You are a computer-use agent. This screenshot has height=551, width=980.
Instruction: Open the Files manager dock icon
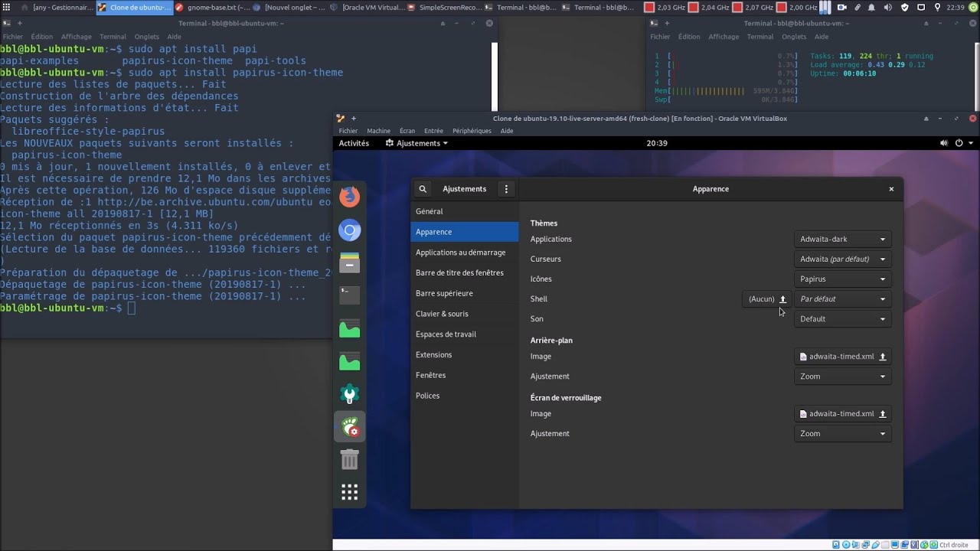coord(350,263)
